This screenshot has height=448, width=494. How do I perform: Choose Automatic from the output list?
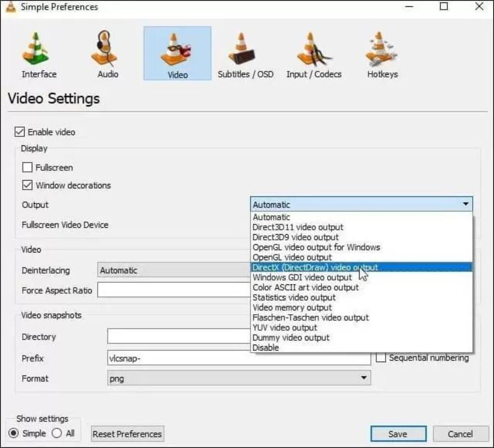[x=361, y=217]
